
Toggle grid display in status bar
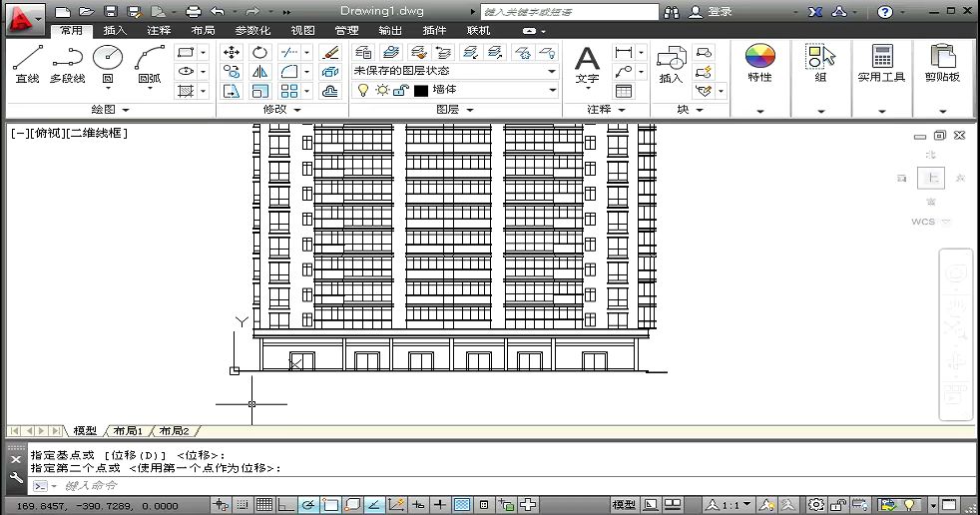pyautogui.click(x=263, y=505)
